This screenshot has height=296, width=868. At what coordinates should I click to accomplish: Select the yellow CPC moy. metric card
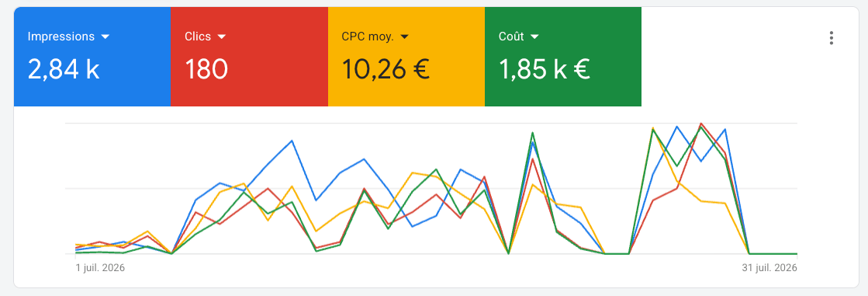tap(406, 57)
